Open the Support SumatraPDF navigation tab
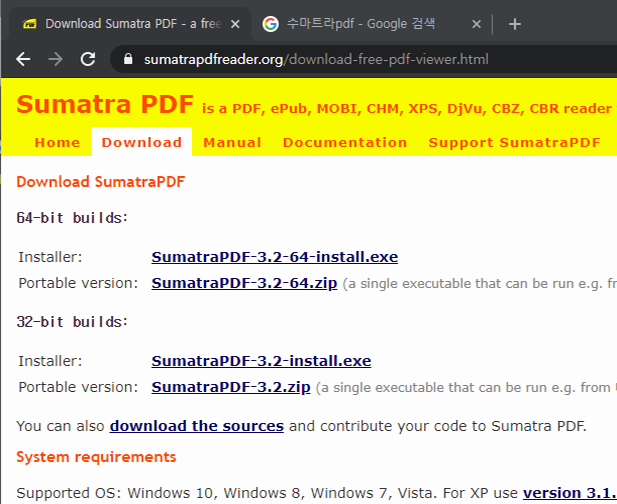 pyautogui.click(x=514, y=142)
